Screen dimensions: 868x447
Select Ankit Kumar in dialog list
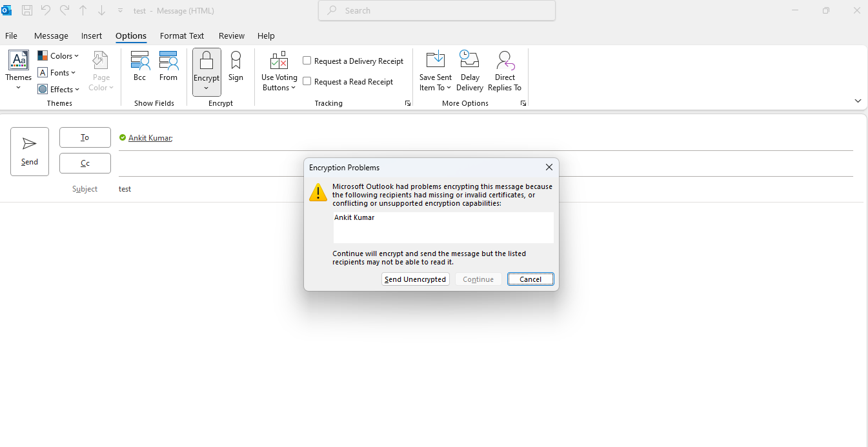pyautogui.click(x=354, y=217)
